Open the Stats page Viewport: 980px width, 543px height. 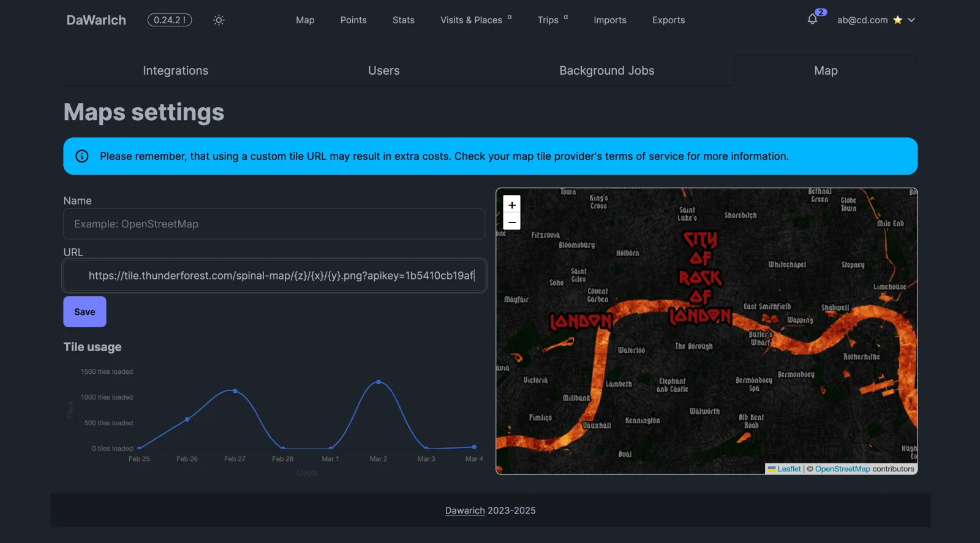[x=404, y=20]
